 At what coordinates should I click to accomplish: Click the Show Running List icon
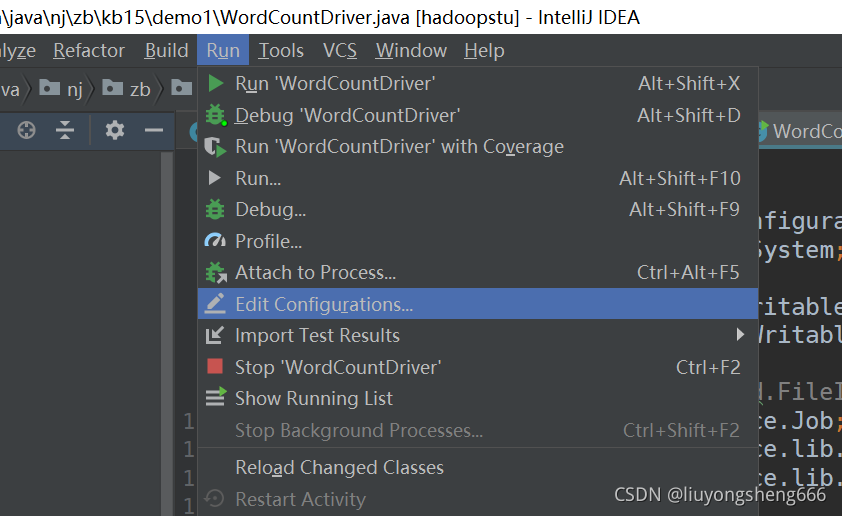click(216, 398)
